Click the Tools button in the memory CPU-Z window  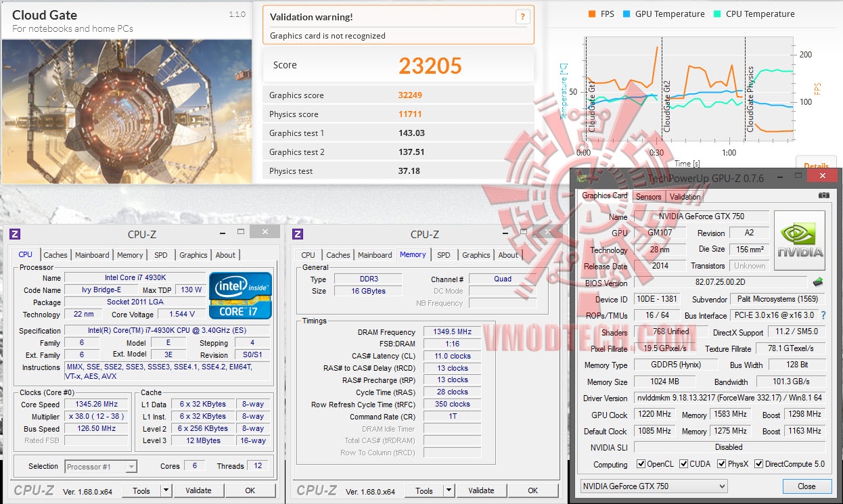[x=424, y=490]
